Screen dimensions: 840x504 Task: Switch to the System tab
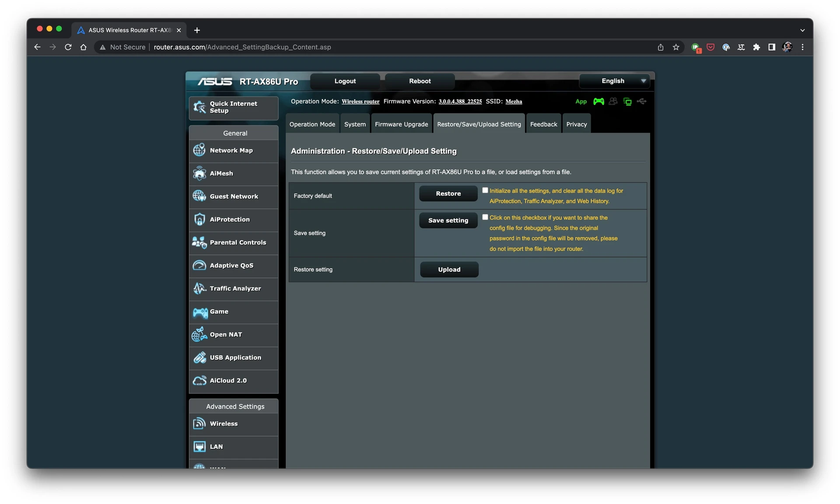pyautogui.click(x=355, y=124)
